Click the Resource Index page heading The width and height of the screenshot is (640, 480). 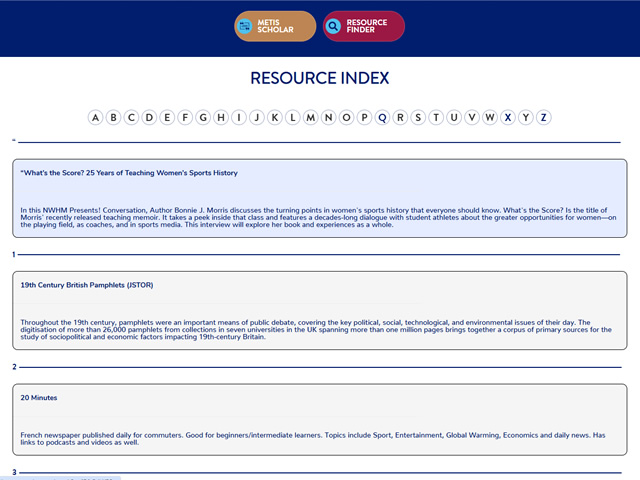point(320,79)
